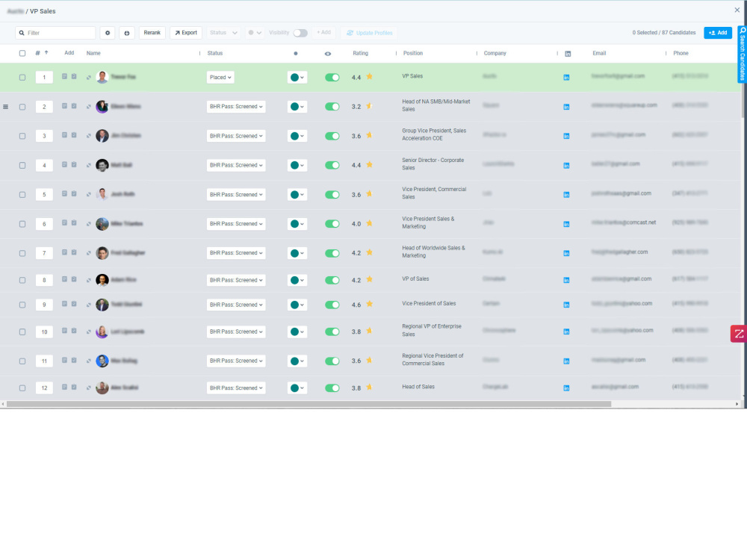The width and height of the screenshot is (747, 560).
Task: Click the LinkedIn column header icon
Action: tap(568, 54)
